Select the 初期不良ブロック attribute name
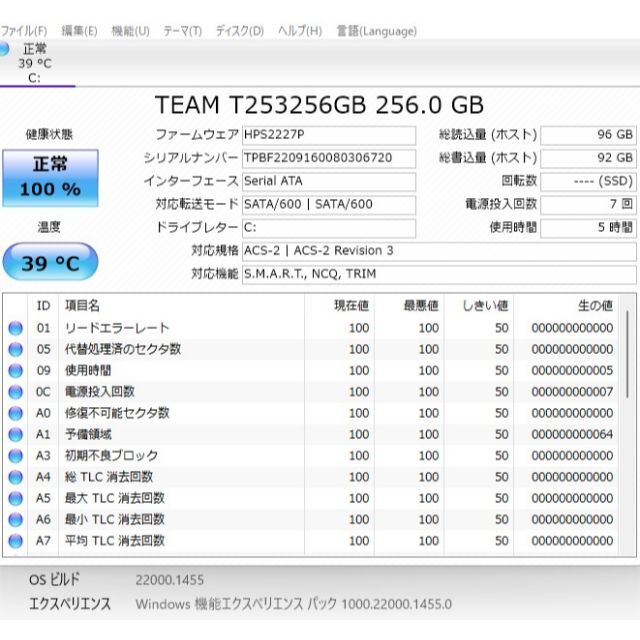640x640 pixels. [x=111, y=455]
